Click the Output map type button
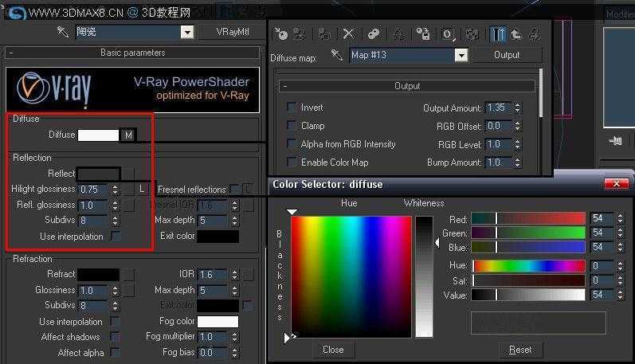 pyautogui.click(x=507, y=55)
